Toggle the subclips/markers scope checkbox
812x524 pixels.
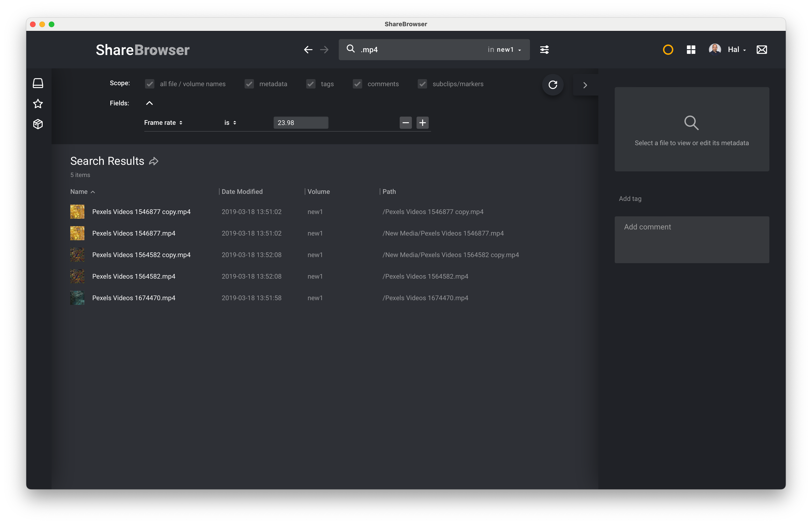pyautogui.click(x=422, y=84)
